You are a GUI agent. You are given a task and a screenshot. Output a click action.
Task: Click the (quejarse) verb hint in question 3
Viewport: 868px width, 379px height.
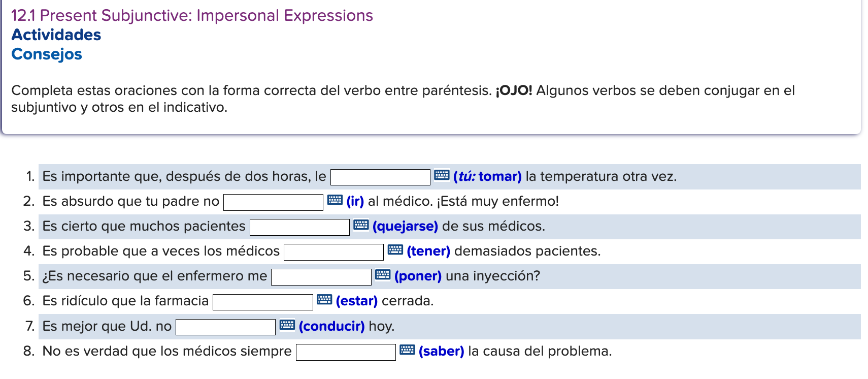405,226
